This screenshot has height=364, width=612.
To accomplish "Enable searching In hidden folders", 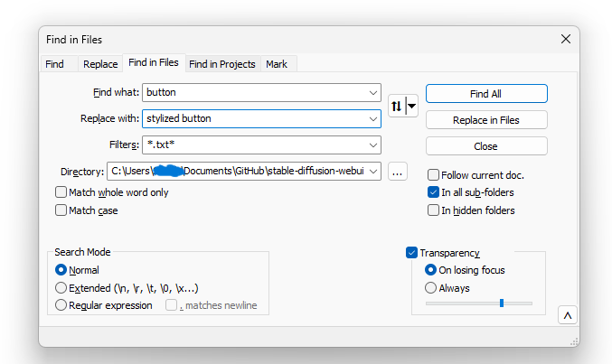I will pyautogui.click(x=434, y=210).
